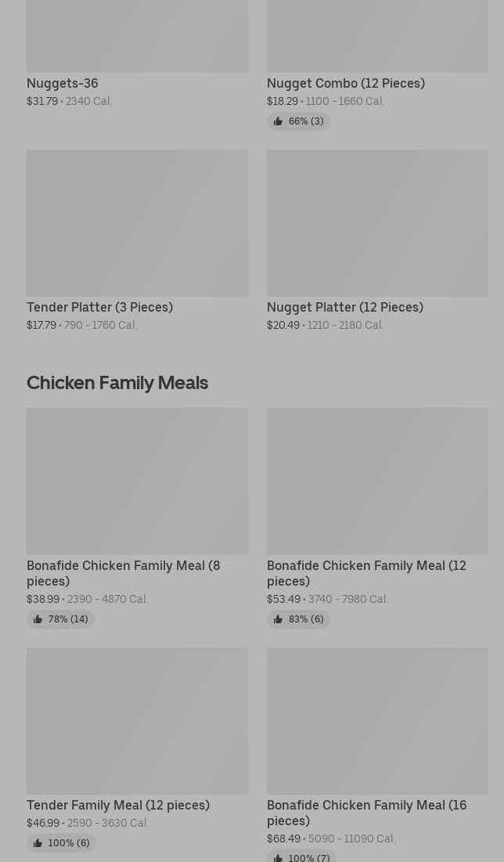
Task: Click Nugget Platter (12 Pieces) name
Action: [x=345, y=308]
